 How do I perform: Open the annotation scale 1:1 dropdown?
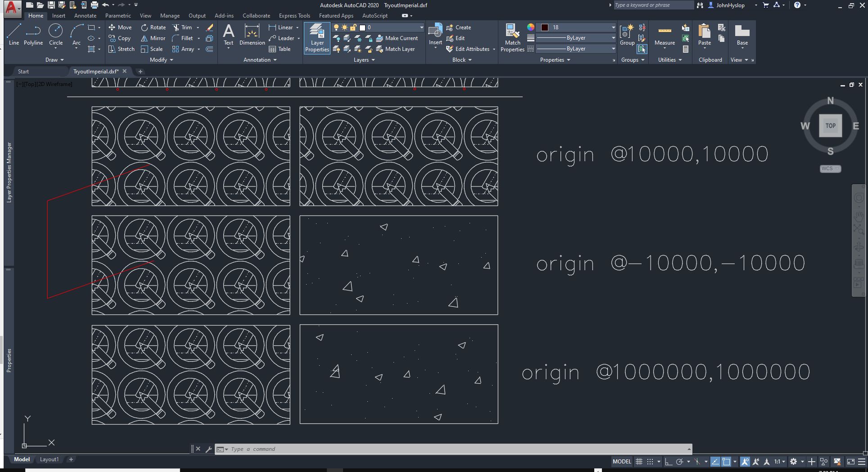click(x=779, y=462)
